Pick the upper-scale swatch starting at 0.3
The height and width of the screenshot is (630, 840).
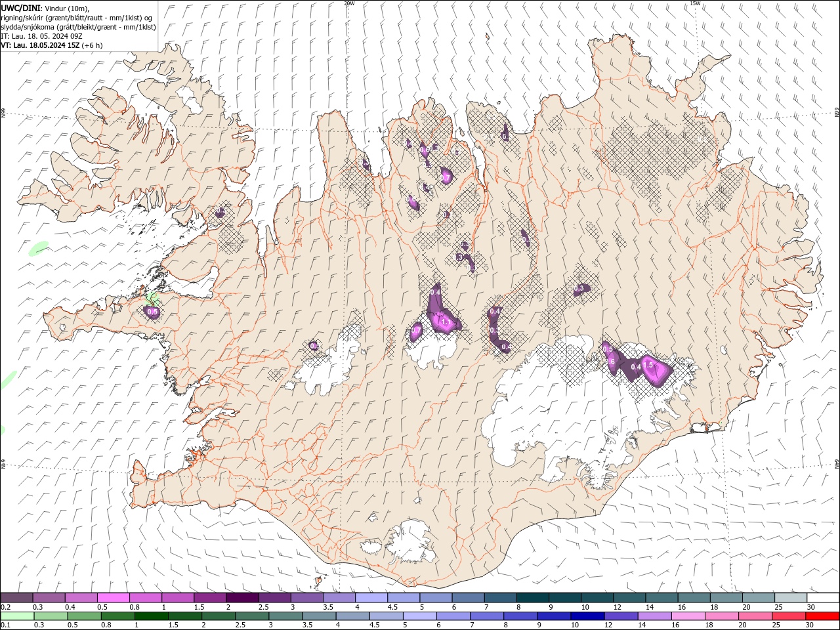pyautogui.click(x=49, y=598)
